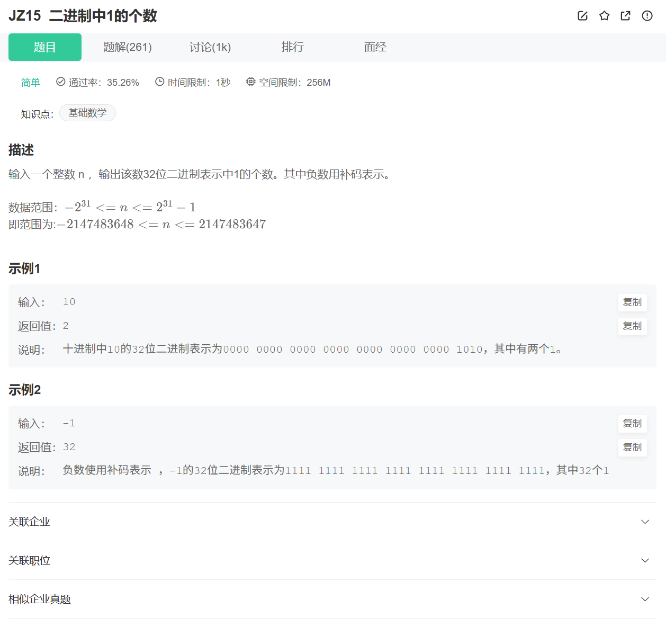
Task: Click the 描述 heading
Action: pos(21,150)
